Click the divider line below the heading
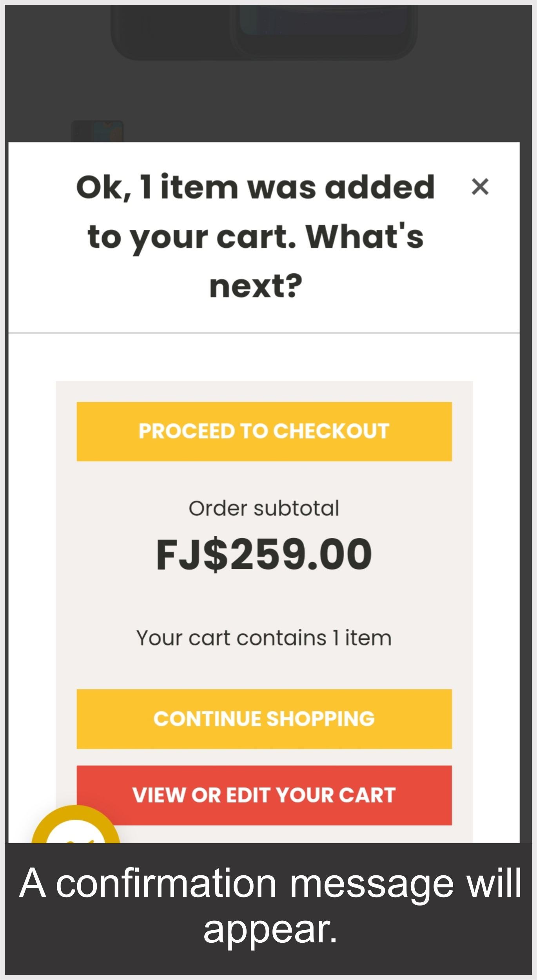Viewport: 537px width, 980px height. 264,333
